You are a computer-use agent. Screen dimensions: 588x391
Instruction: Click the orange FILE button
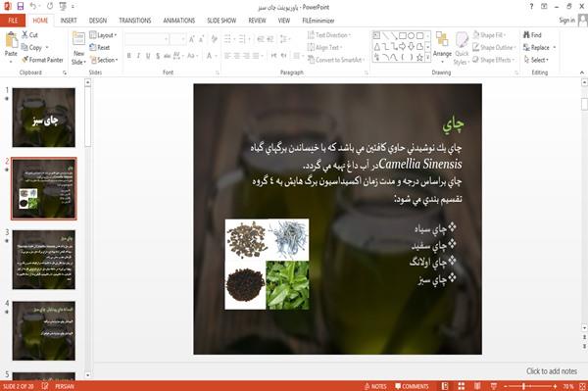[x=13, y=21]
